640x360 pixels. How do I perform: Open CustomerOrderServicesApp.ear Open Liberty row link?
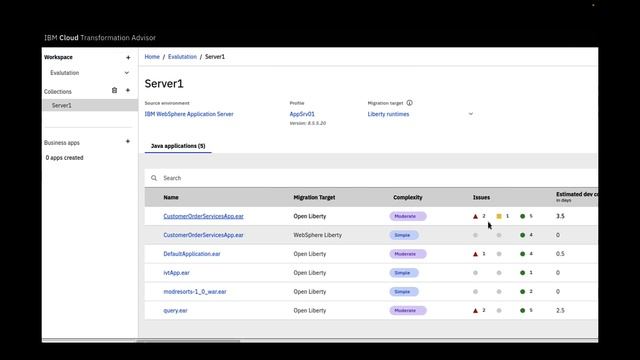203,216
